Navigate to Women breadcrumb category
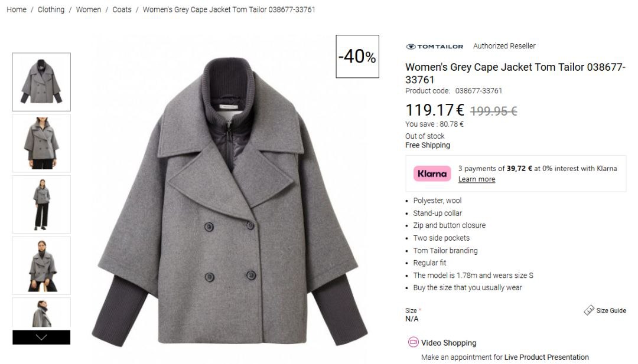Viewport: 638px width, 364px height. point(89,9)
